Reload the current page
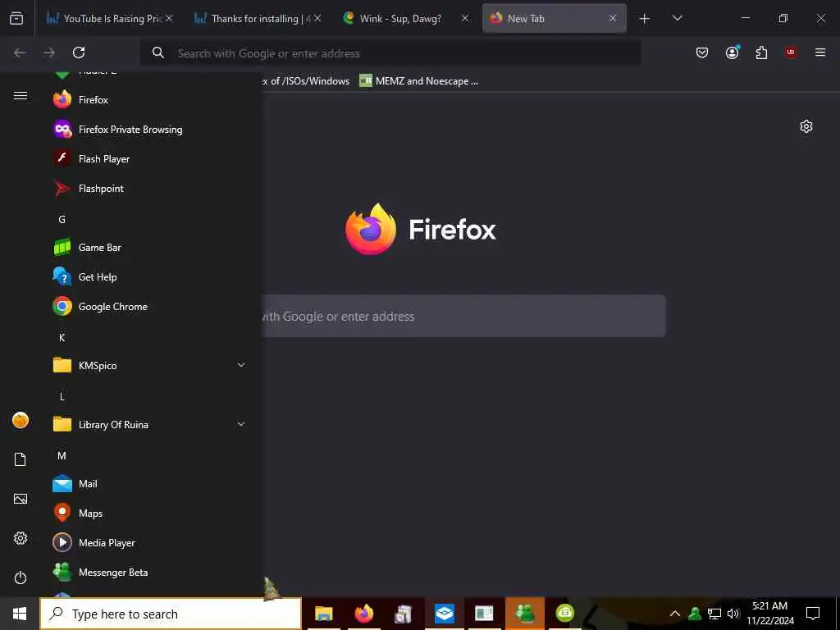The width and height of the screenshot is (840, 630). pyautogui.click(x=79, y=52)
